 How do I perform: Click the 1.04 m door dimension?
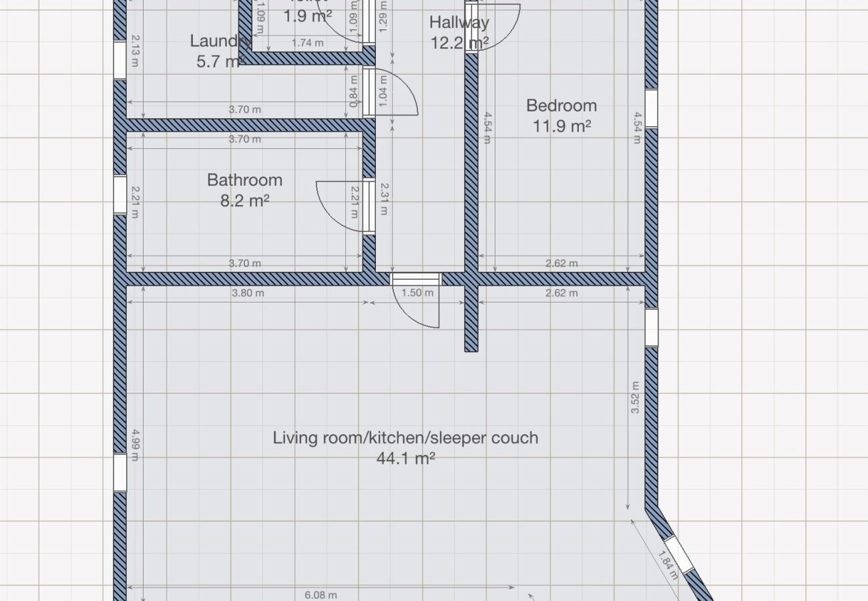pyautogui.click(x=383, y=90)
